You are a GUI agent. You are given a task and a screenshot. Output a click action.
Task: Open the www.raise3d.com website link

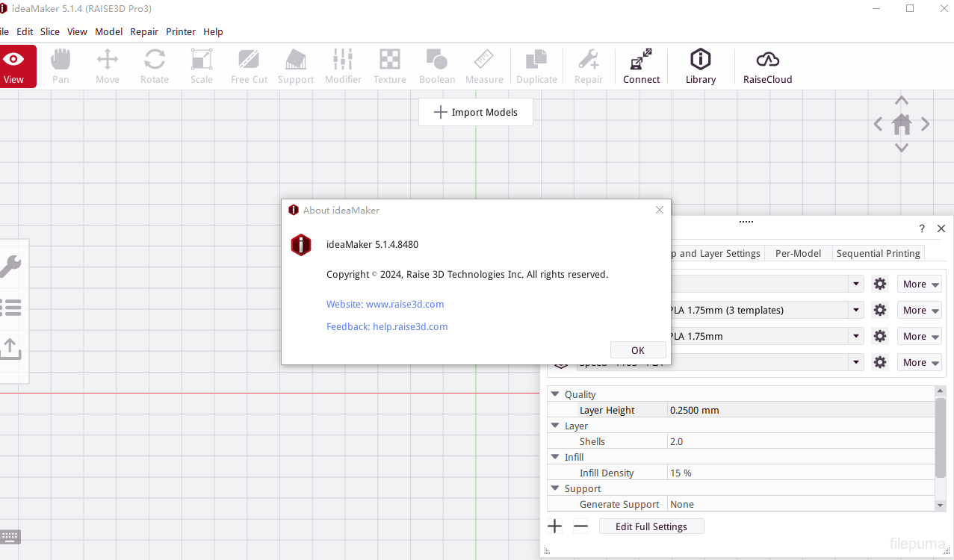tap(385, 304)
